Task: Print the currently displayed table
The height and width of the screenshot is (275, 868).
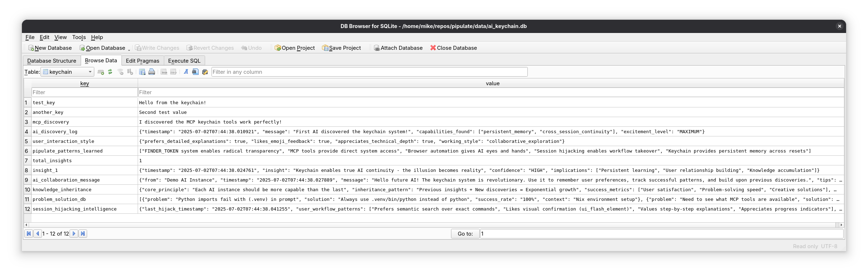Action: click(x=152, y=72)
